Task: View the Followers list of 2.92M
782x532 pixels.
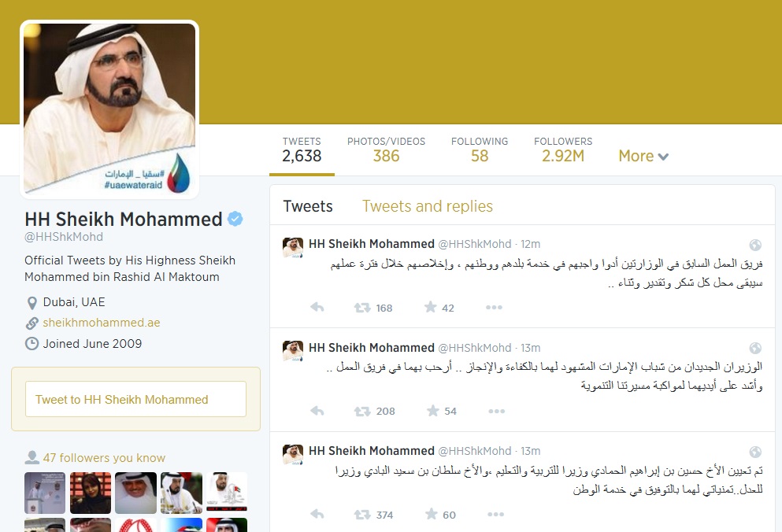Action: point(563,150)
